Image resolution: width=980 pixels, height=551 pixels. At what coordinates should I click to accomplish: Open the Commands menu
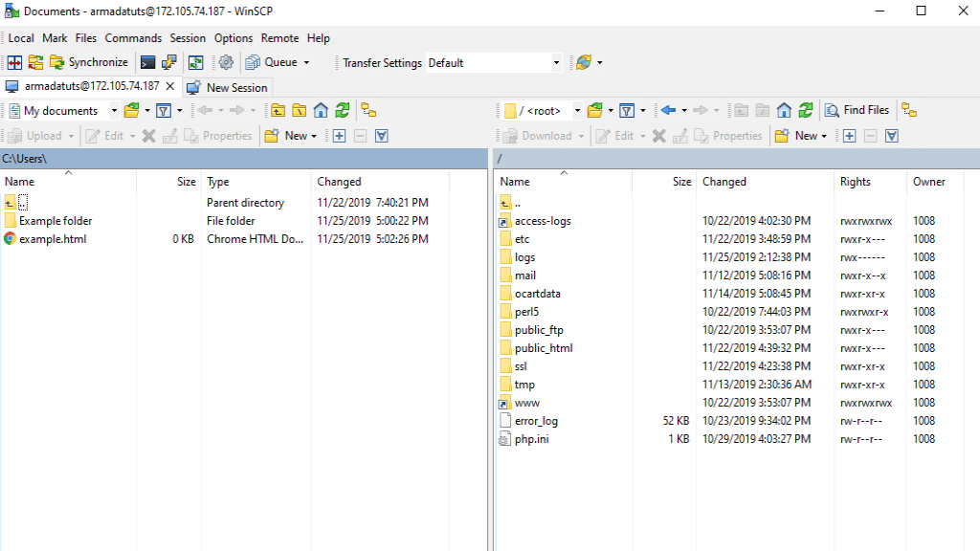[x=133, y=38]
